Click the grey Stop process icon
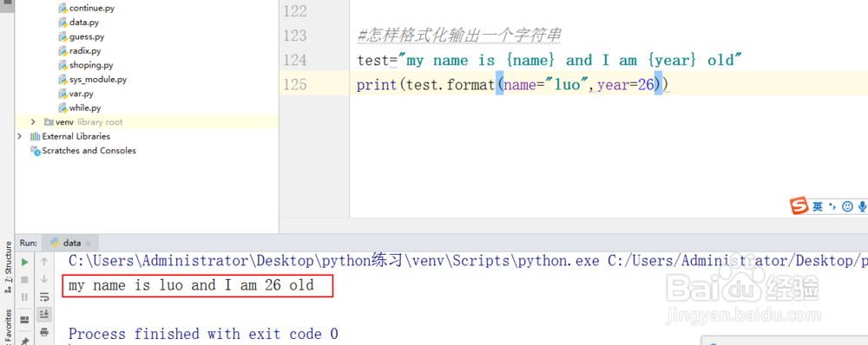The height and width of the screenshot is (345, 868). [x=24, y=280]
